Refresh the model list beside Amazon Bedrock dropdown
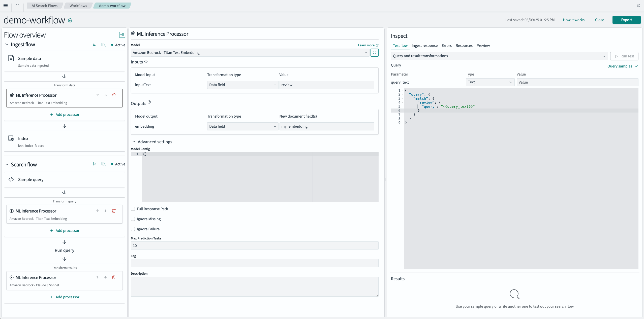The height and width of the screenshot is (319, 644). tap(375, 53)
